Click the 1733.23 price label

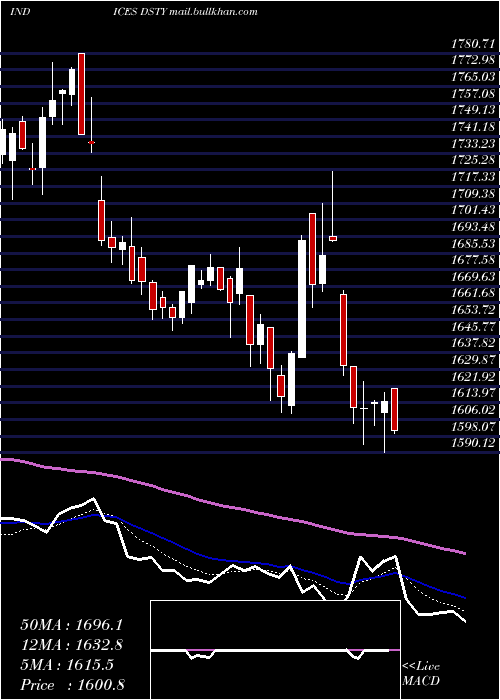(x=473, y=144)
